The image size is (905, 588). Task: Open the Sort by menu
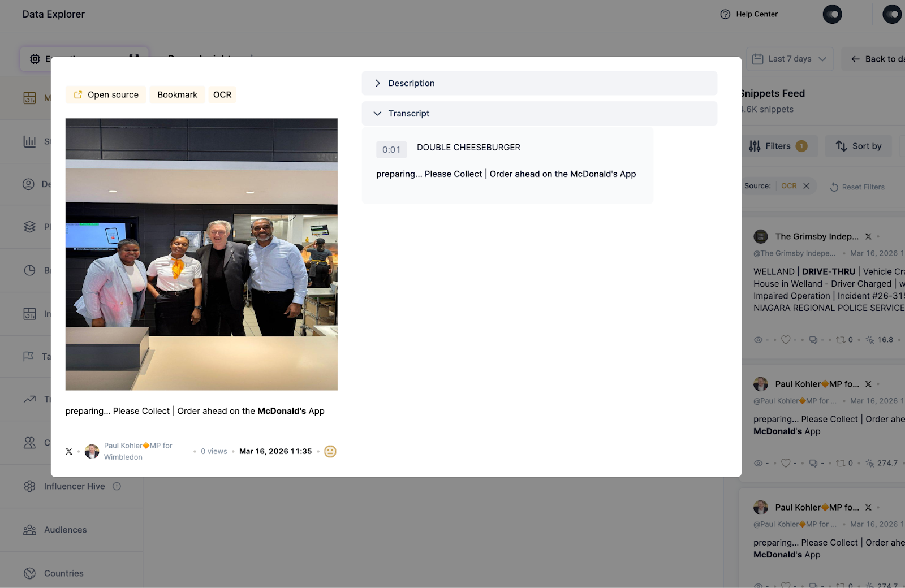[858, 146]
